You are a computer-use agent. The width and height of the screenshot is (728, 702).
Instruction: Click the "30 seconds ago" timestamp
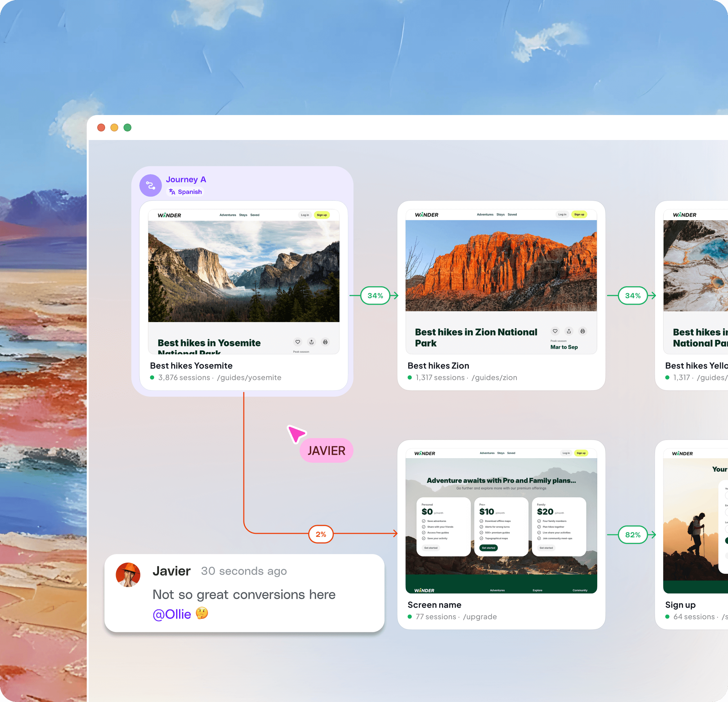pyautogui.click(x=244, y=571)
